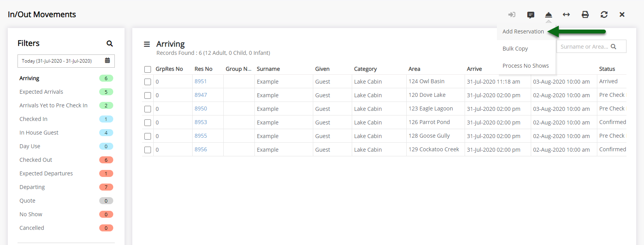
Task: Sort by the GrpRes No column header
Action: click(x=169, y=69)
